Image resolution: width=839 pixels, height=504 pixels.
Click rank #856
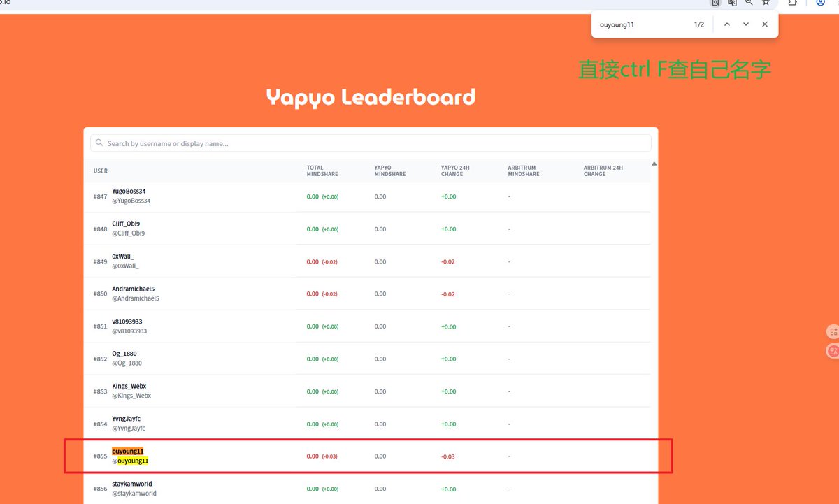tap(100, 489)
